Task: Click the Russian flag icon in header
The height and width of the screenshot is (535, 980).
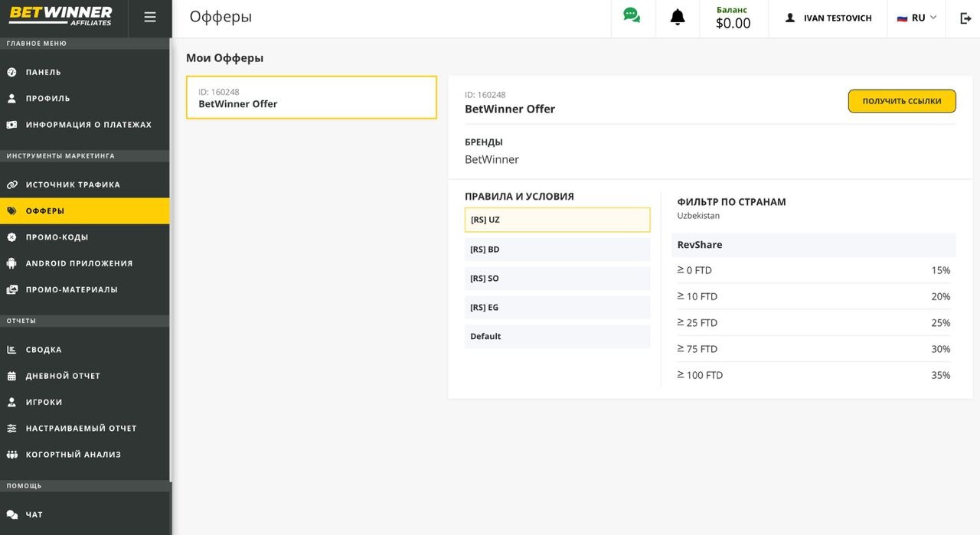Action: (x=902, y=18)
